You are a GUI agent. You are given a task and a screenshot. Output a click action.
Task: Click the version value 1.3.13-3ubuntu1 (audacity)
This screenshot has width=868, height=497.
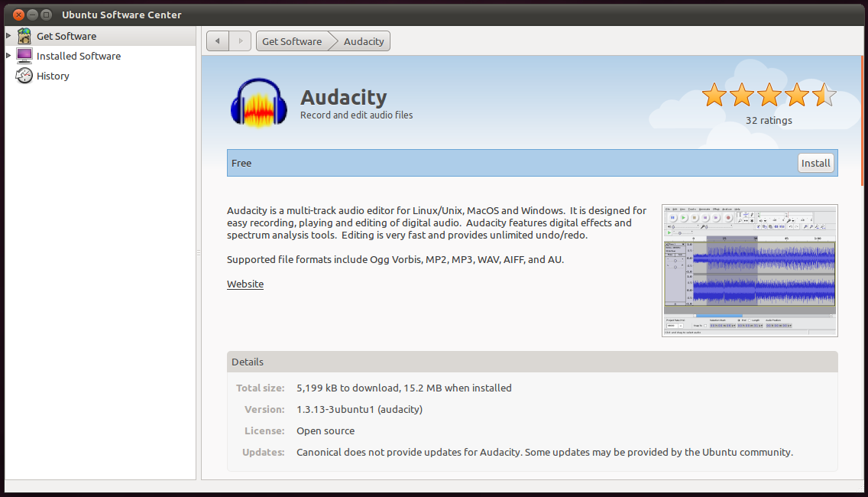(x=359, y=410)
